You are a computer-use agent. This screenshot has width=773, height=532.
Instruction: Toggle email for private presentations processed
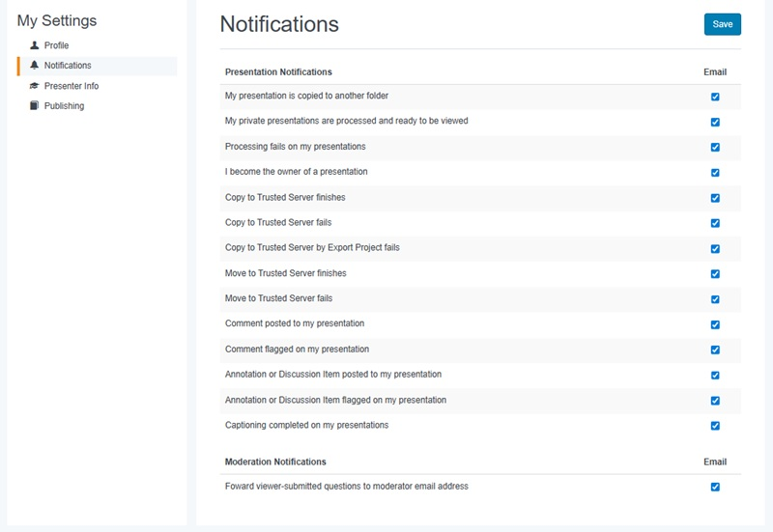pyautogui.click(x=715, y=122)
